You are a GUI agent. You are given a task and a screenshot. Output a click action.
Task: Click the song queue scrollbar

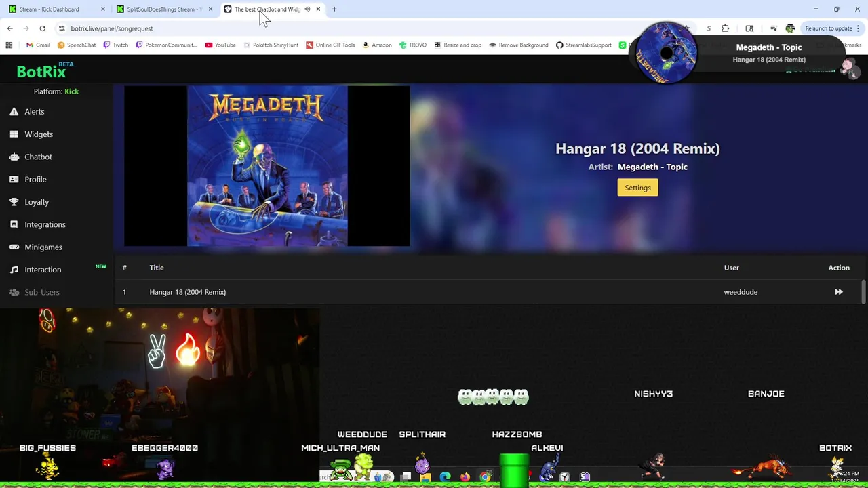pos(863,291)
